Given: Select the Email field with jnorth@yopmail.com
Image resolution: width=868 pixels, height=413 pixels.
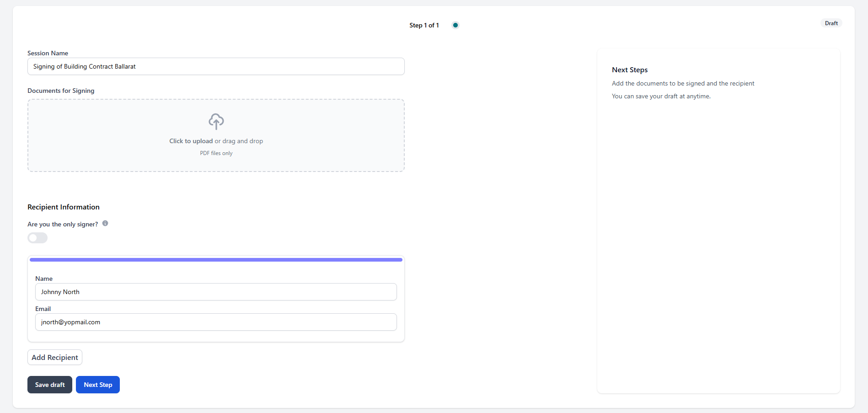Looking at the screenshot, I should click(x=216, y=322).
